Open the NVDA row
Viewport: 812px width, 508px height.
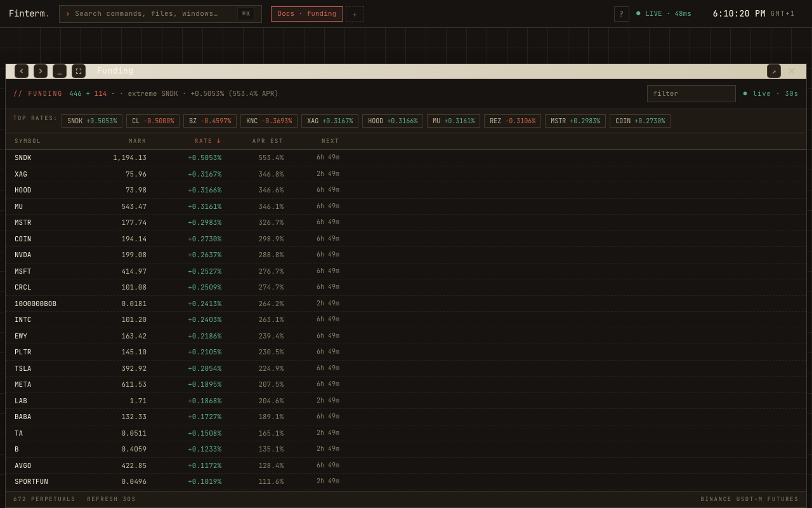[x=406, y=255]
